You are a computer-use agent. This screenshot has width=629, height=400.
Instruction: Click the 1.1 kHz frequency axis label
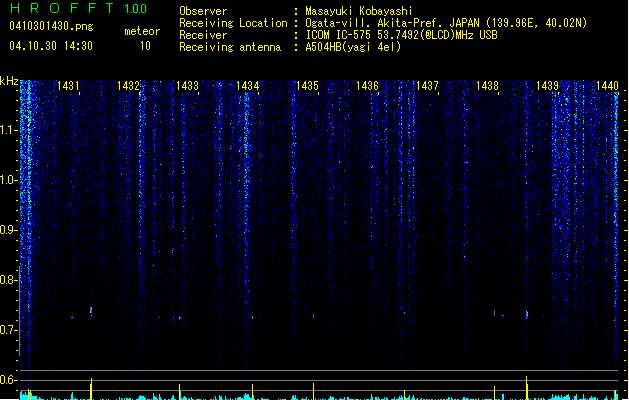tap(9, 130)
